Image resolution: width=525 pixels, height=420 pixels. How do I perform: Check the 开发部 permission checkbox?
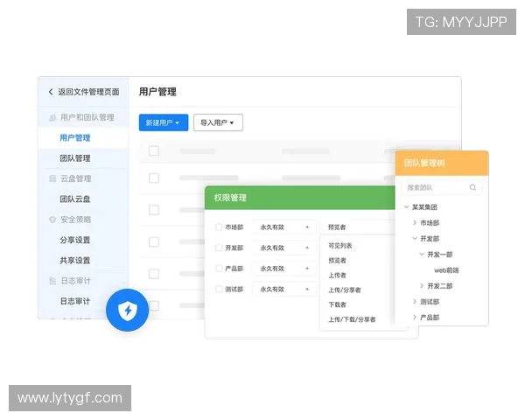[x=219, y=248]
